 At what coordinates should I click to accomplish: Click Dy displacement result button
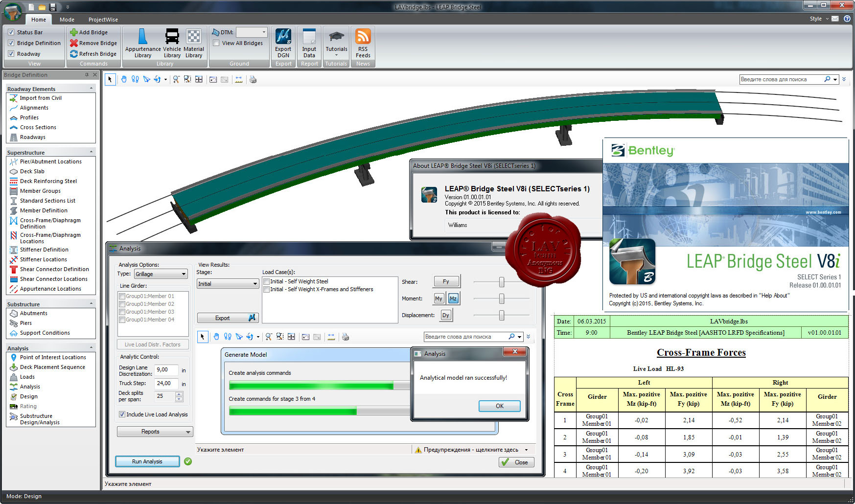pyautogui.click(x=446, y=315)
